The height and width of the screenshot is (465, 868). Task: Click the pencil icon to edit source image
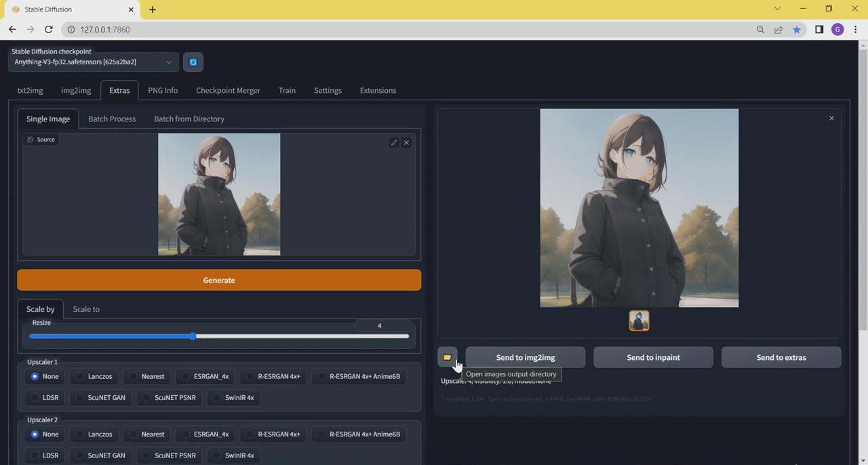(x=393, y=142)
